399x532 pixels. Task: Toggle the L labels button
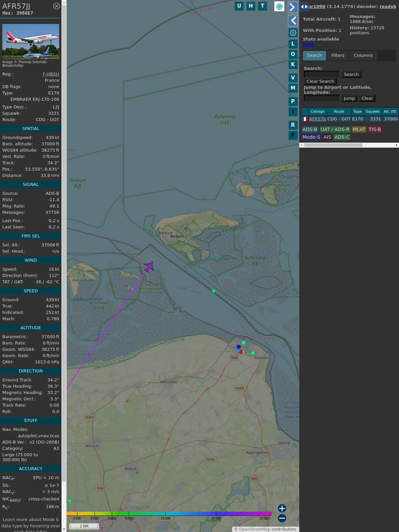[293, 44]
